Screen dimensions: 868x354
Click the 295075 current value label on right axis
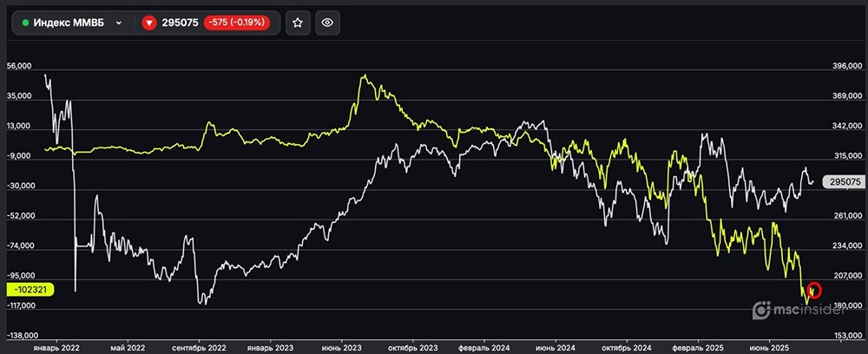843,181
